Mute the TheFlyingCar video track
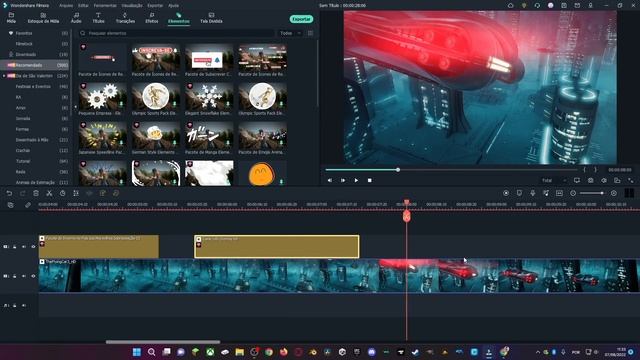Screen dimensions: 640x360 click(24, 276)
